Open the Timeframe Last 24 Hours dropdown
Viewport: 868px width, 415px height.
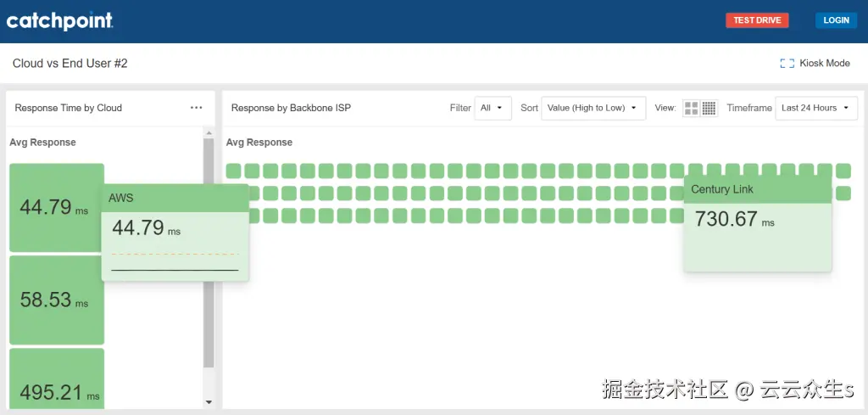(x=816, y=108)
